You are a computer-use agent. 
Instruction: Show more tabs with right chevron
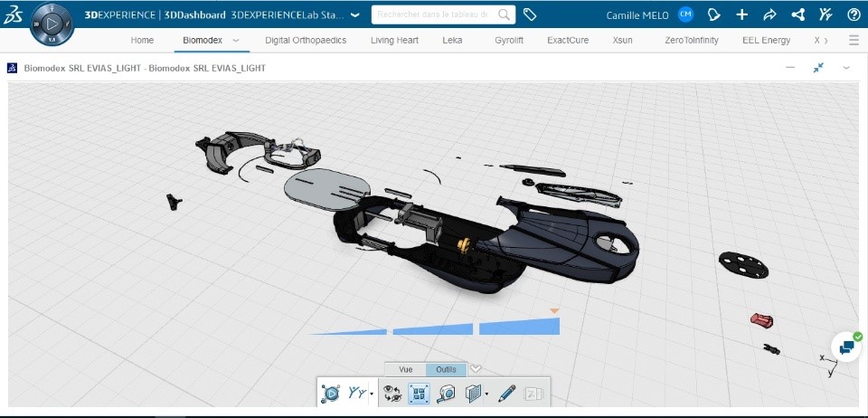[826, 41]
